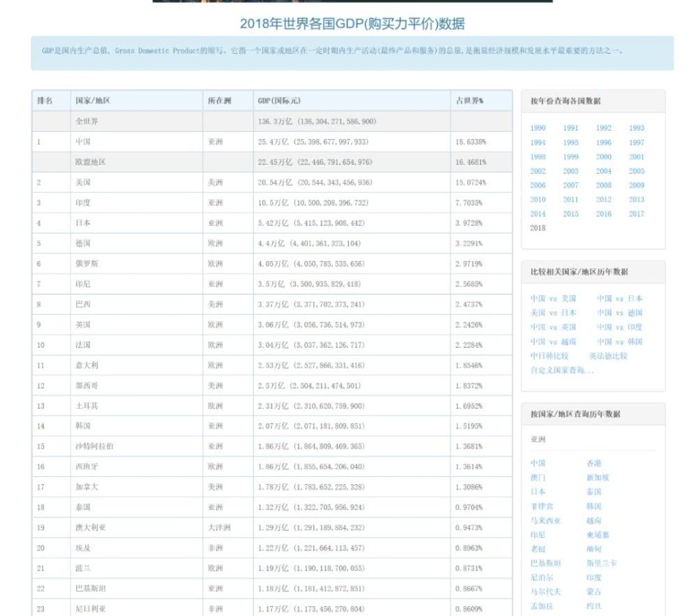This screenshot has height=616, width=698.
Task: Go to the 2010 data link
Action: coord(537,200)
